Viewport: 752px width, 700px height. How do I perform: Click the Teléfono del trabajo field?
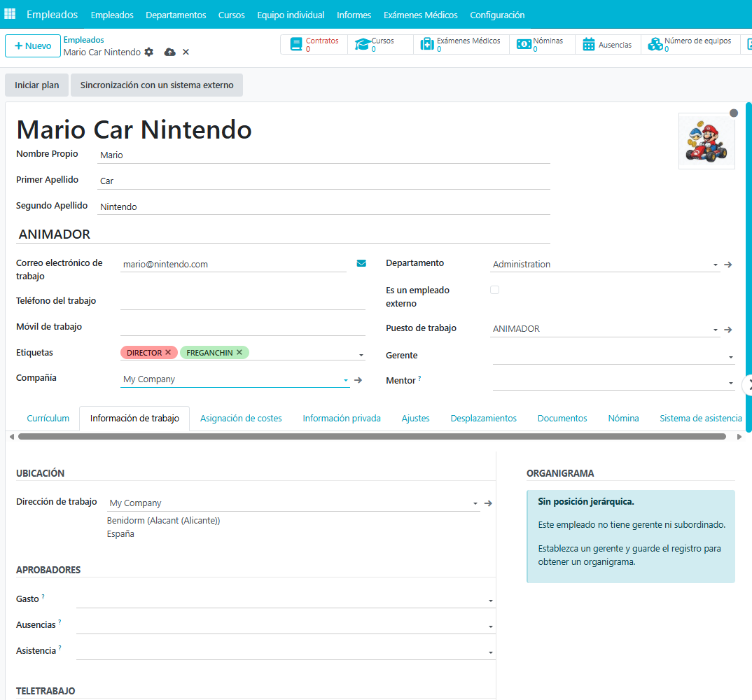point(243,301)
